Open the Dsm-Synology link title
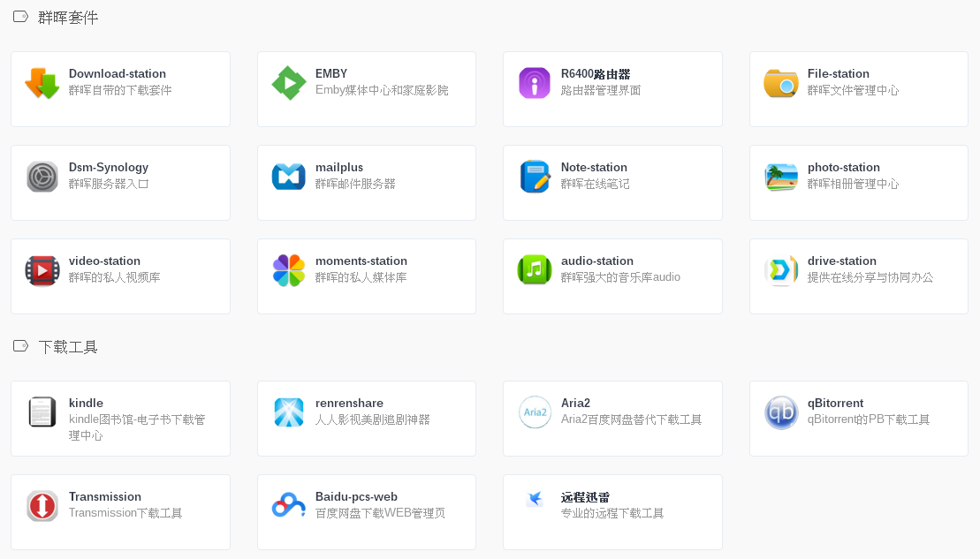This screenshot has height=559, width=980. [x=109, y=168]
